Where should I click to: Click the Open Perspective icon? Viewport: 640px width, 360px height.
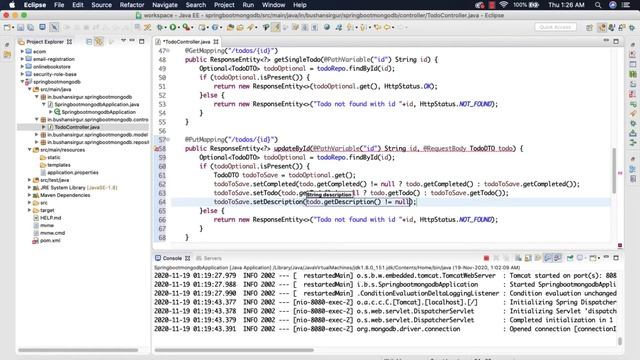click(589, 27)
